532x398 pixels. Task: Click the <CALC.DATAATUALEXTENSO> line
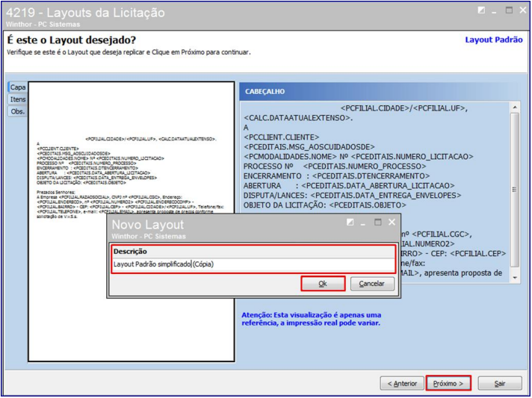tap(298, 118)
